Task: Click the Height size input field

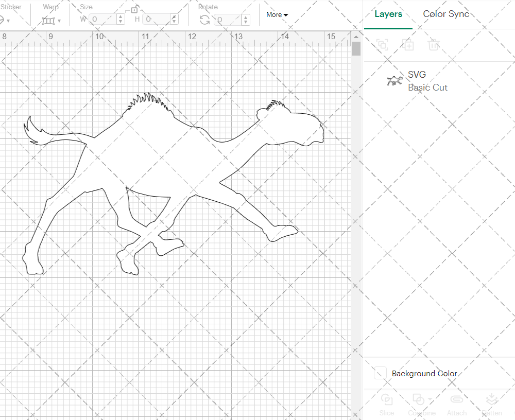Action: coord(156,20)
